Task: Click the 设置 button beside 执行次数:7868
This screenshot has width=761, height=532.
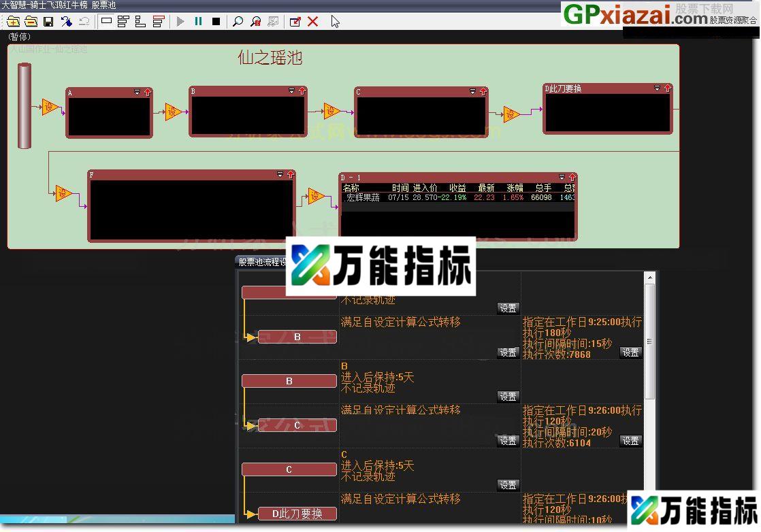Action: 630,352
